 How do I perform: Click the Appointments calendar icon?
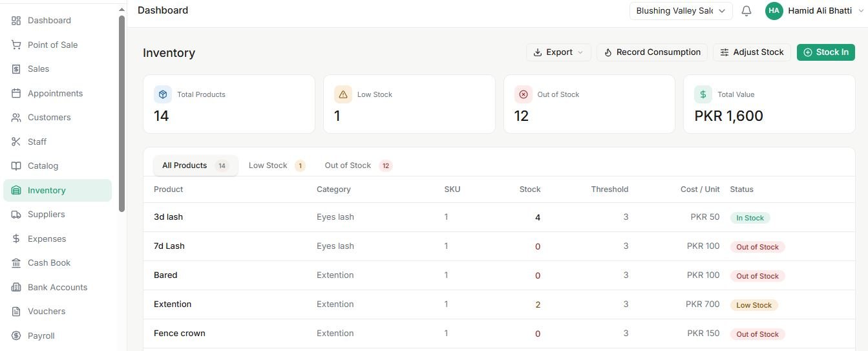point(16,93)
